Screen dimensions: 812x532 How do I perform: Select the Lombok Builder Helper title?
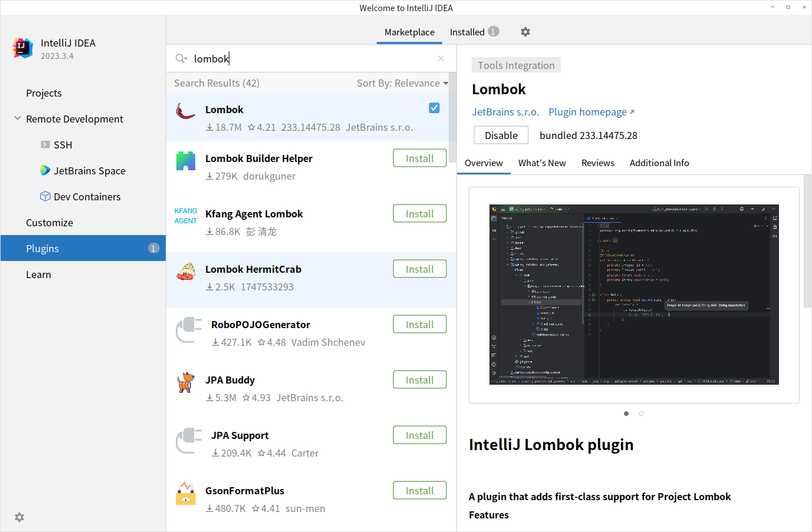[259, 158]
